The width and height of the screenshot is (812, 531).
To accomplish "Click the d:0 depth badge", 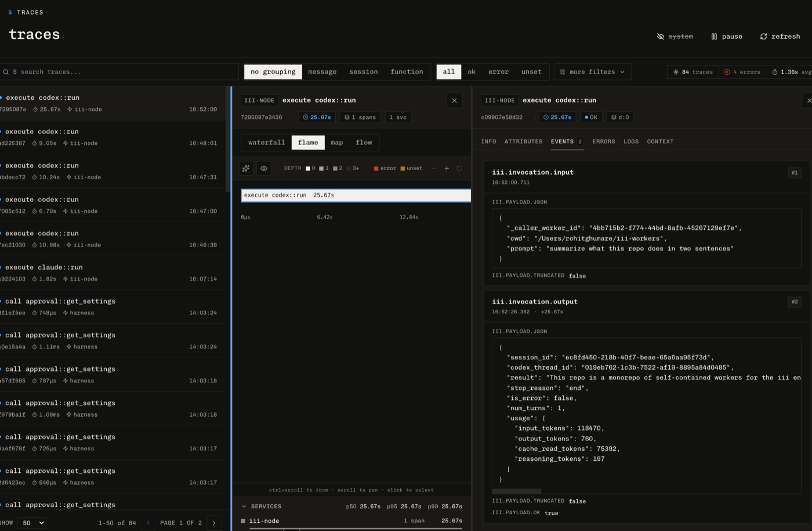I will [x=619, y=117].
